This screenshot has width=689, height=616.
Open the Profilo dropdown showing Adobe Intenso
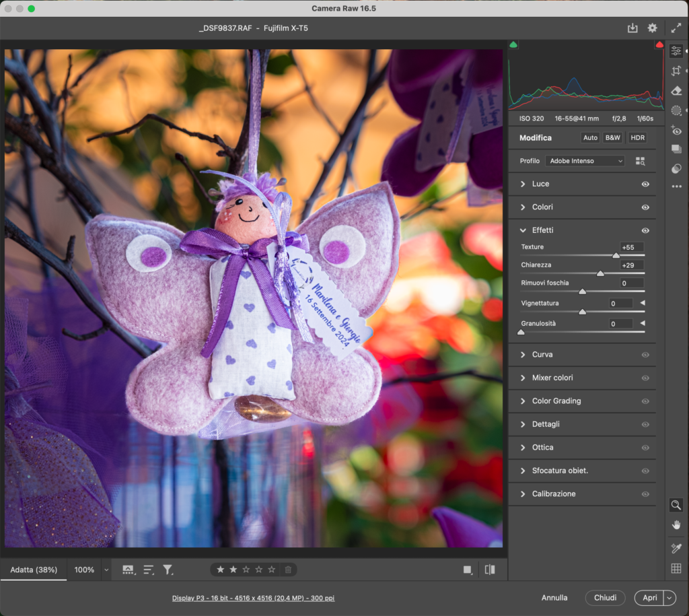point(584,160)
